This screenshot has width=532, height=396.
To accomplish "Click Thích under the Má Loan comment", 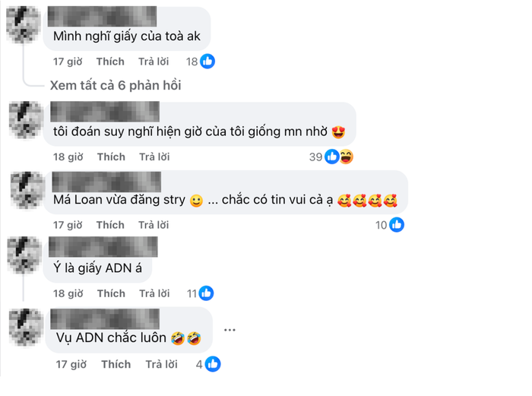I will [x=110, y=225].
